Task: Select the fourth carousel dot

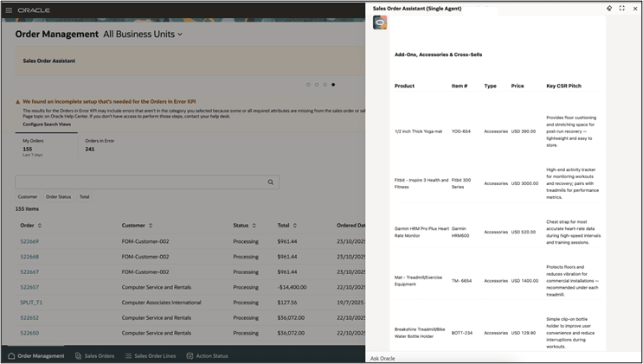Action: tap(333, 85)
